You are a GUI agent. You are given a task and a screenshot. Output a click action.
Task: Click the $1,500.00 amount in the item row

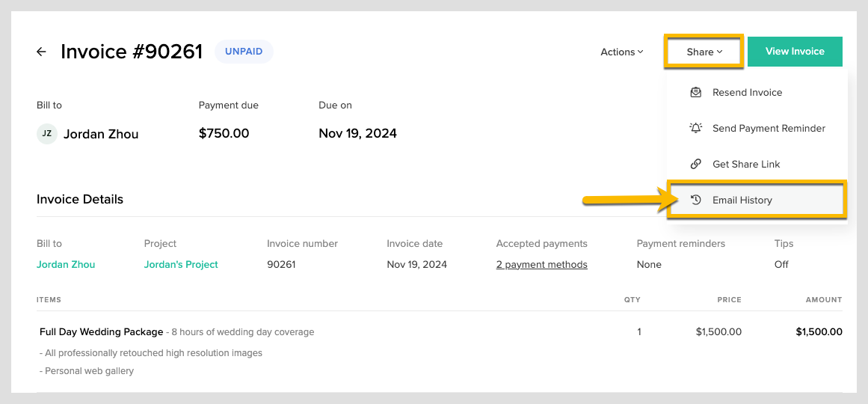point(819,331)
